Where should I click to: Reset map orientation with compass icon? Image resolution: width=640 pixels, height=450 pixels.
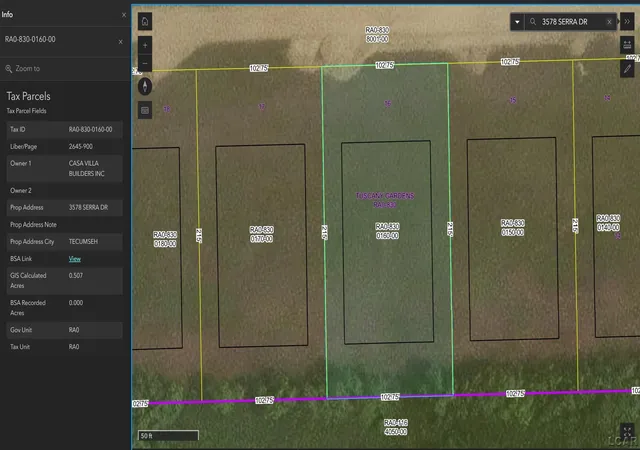(145, 87)
